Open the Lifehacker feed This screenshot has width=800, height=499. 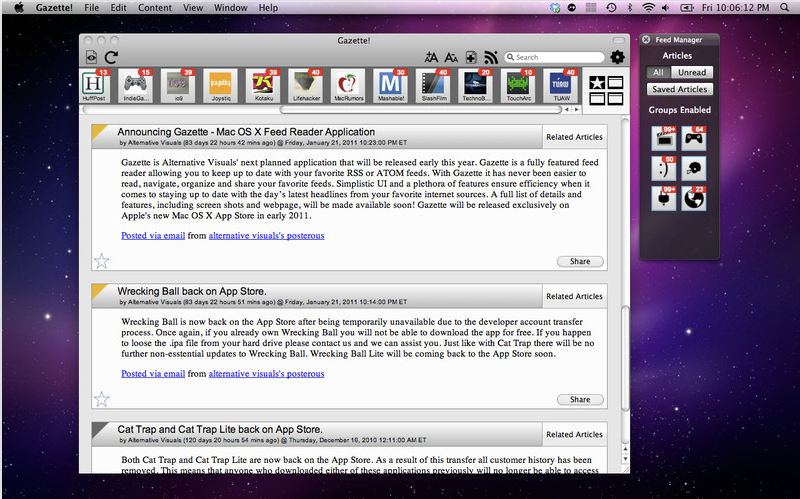(x=306, y=86)
